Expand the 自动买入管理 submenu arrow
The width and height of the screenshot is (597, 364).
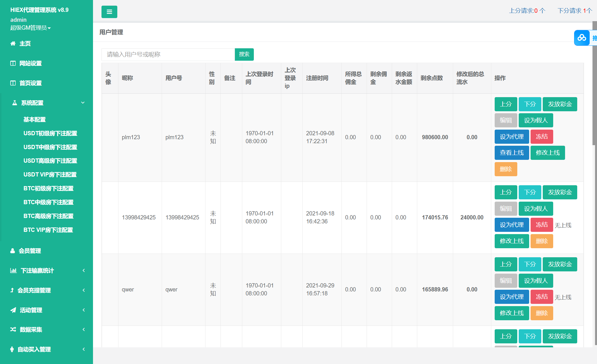(84, 349)
